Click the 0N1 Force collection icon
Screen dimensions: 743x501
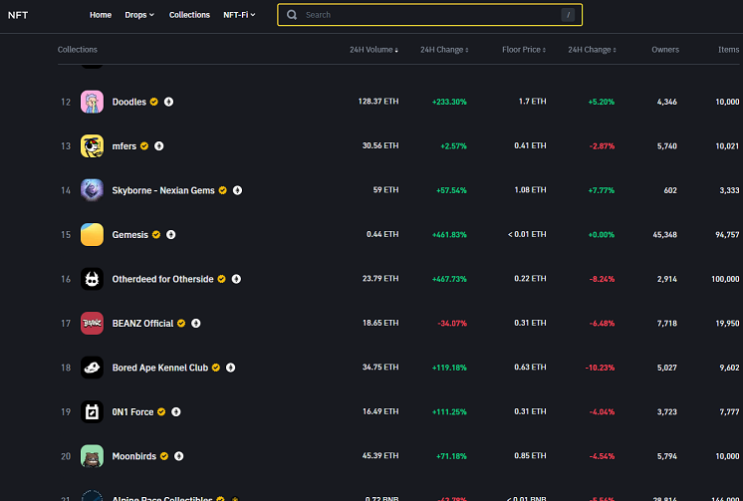tap(92, 412)
